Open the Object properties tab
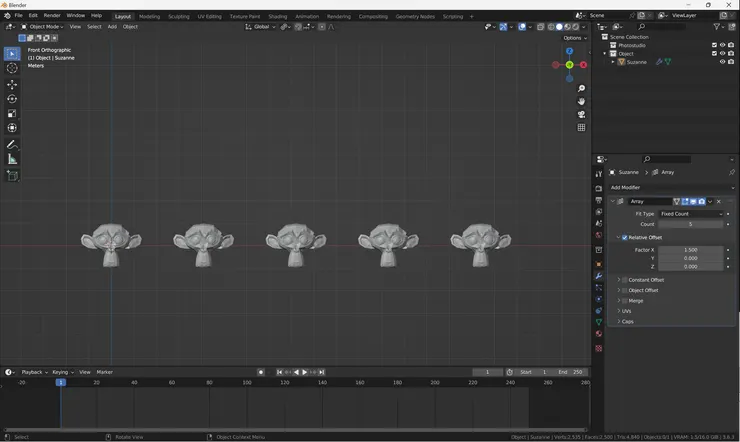The height and width of the screenshot is (442, 740). 599,264
